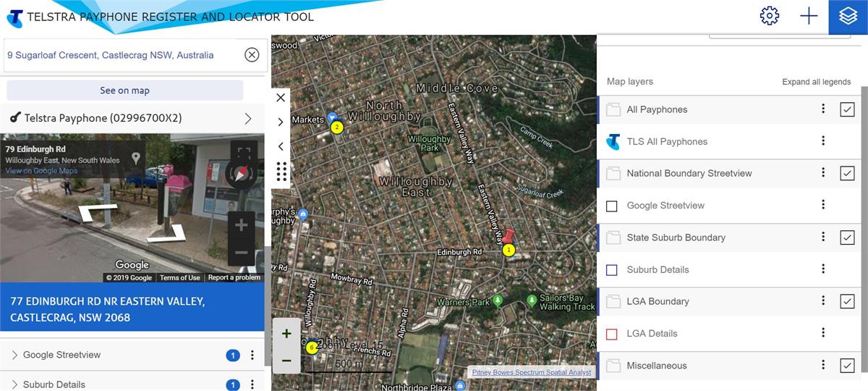
Task: Close the map side toolbar with X
Action: tap(281, 97)
